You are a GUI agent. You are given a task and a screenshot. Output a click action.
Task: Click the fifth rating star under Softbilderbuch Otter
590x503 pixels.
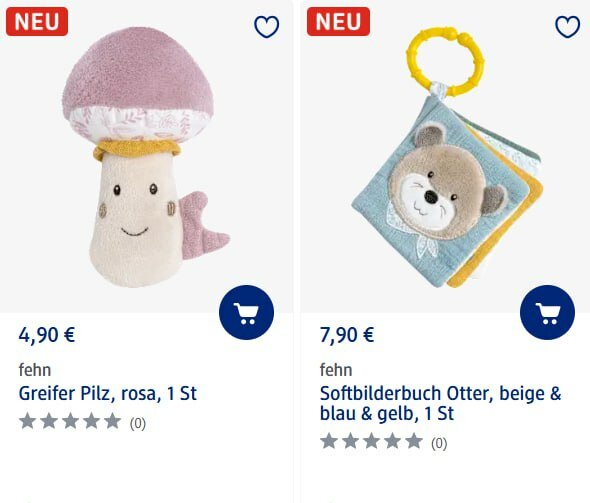[x=414, y=441]
